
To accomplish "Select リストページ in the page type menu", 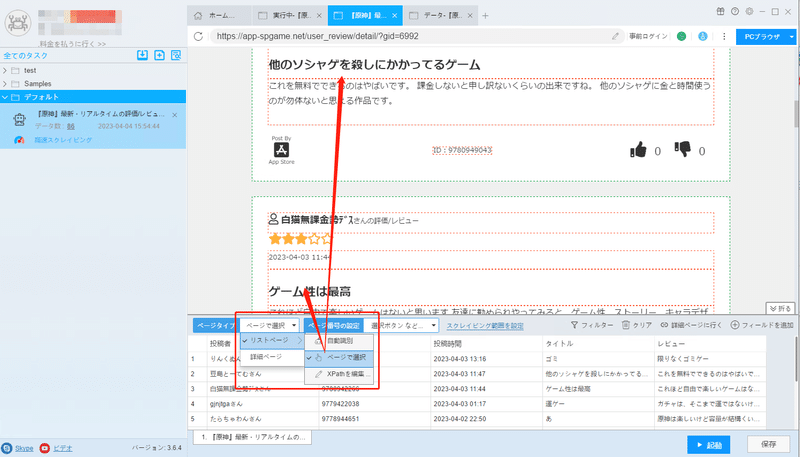I will 272,341.
